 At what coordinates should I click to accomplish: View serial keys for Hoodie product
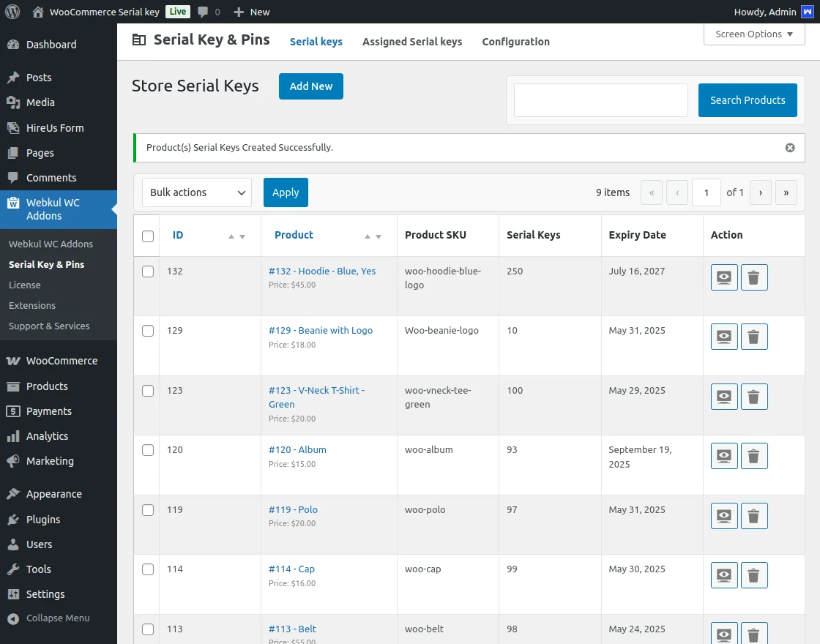(x=724, y=277)
